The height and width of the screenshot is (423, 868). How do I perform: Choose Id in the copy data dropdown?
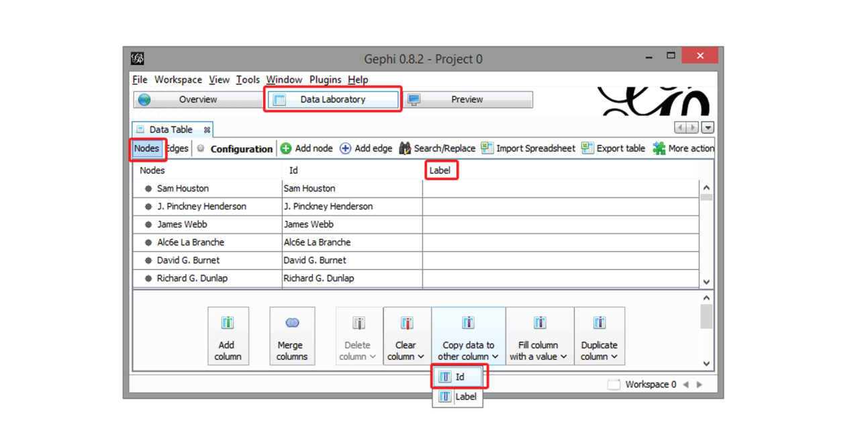click(459, 377)
